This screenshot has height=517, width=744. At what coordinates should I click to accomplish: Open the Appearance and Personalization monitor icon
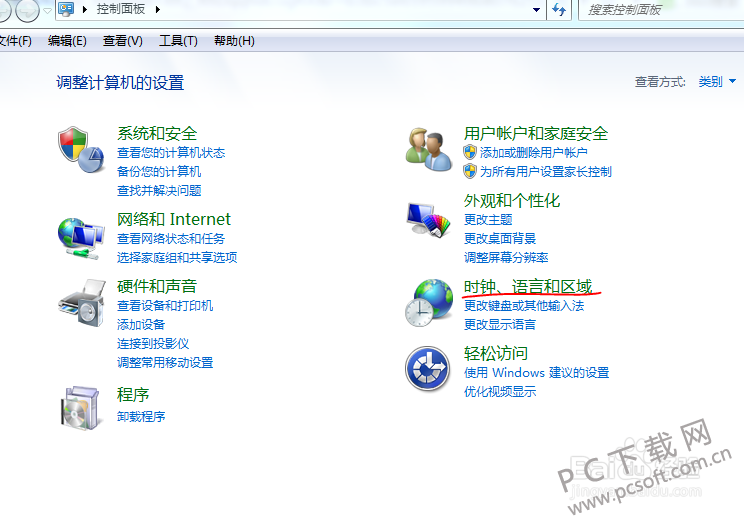pos(429,217)
